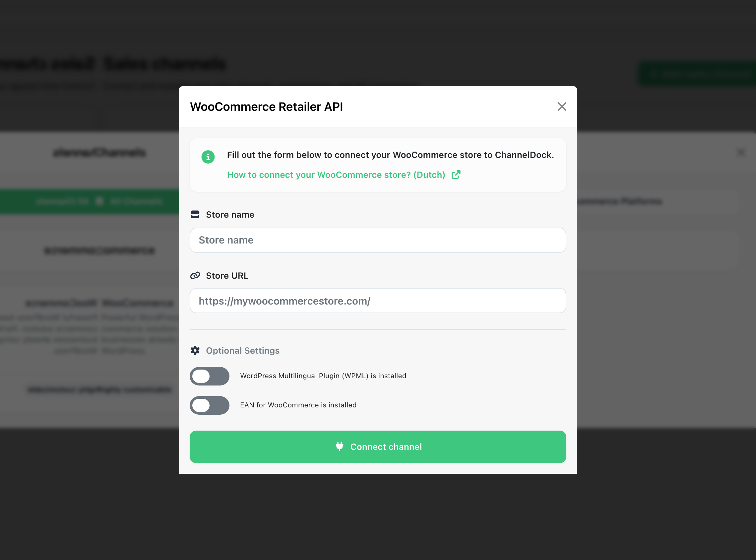Focus the Store name input field
This screenshot has width=756, height=560.
(378, 240)
